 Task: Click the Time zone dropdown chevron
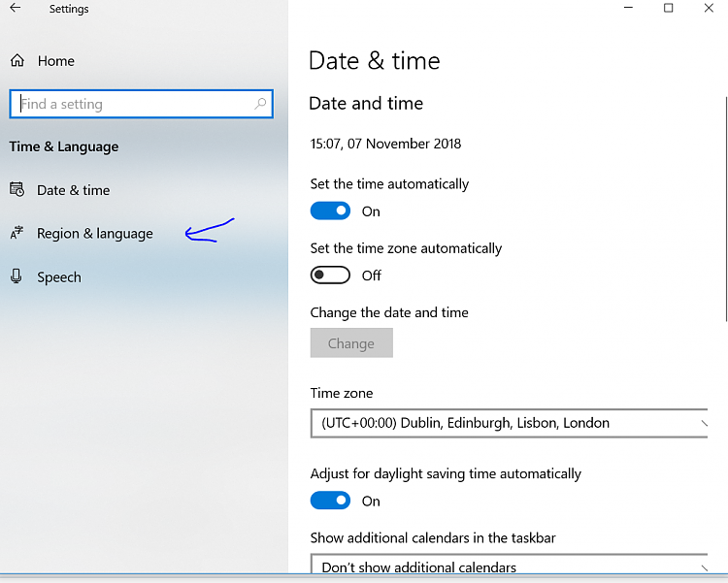[704, 423]
